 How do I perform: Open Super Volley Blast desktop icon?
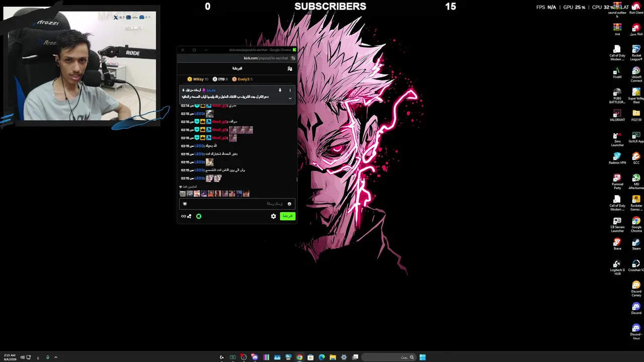(636, 96)
